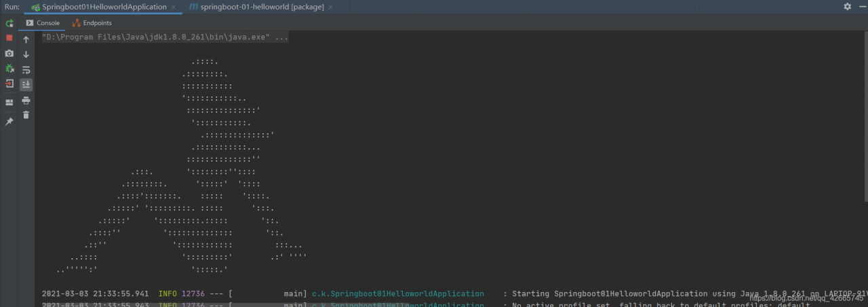Image resolution: width=868 pixels, height=307 pixels.
Task: Open the Console tab
Action: (x=43, y=23)
